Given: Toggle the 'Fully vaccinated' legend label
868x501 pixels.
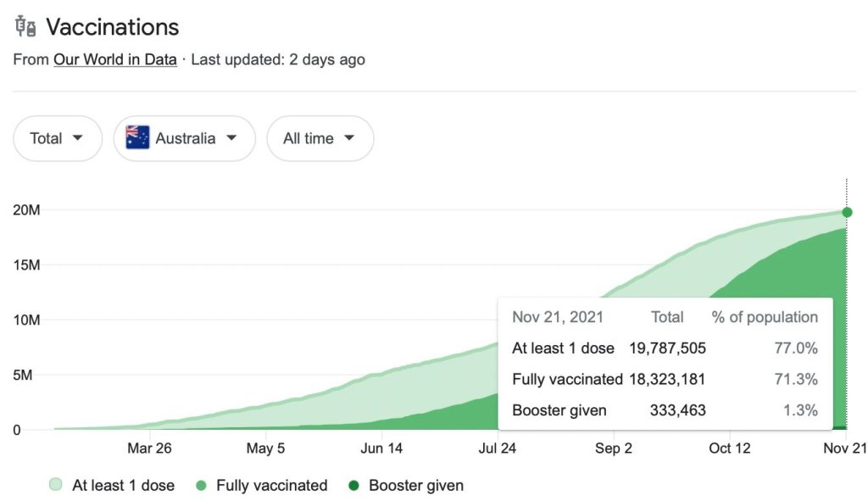Looking at the screenshot, I should click(x=271, y=486).
